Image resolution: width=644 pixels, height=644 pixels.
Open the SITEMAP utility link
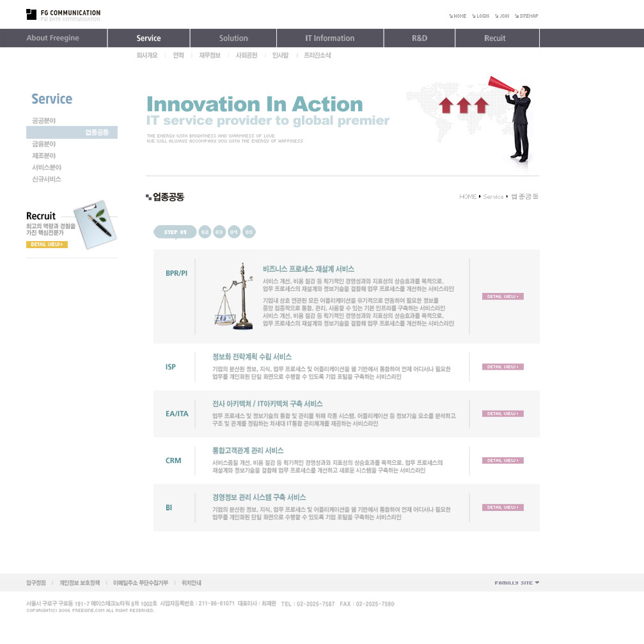(526, 16)
